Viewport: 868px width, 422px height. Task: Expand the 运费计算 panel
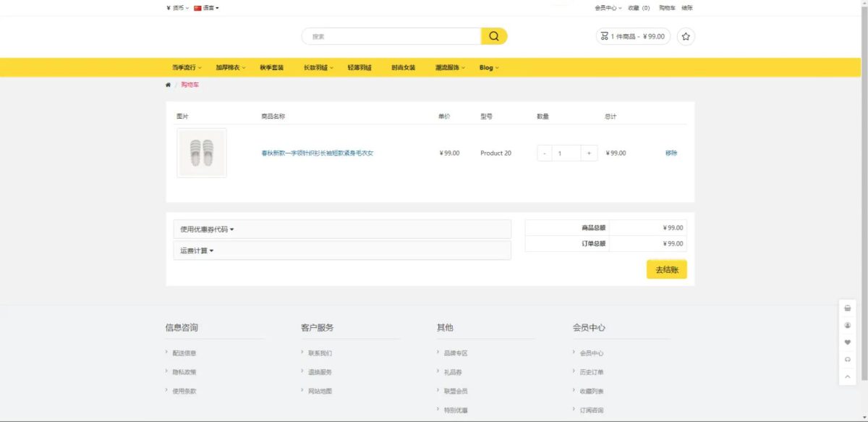pos(342,250)
